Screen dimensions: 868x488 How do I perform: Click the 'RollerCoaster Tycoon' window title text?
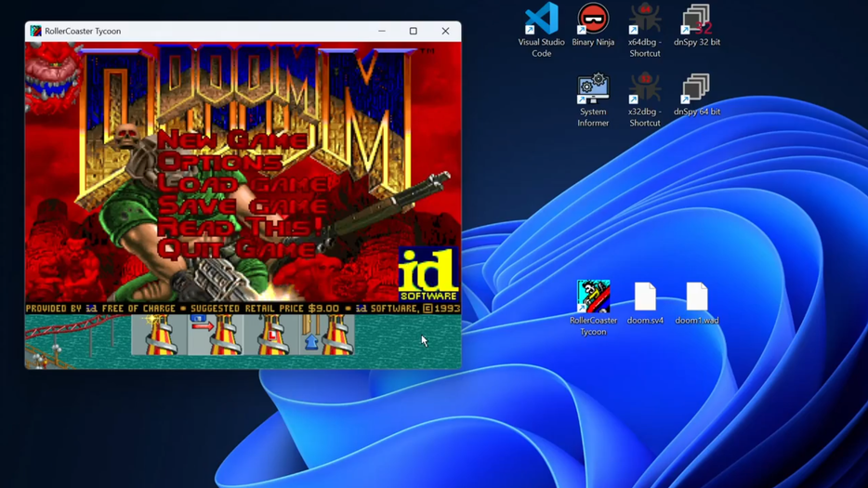coord(83,31)
